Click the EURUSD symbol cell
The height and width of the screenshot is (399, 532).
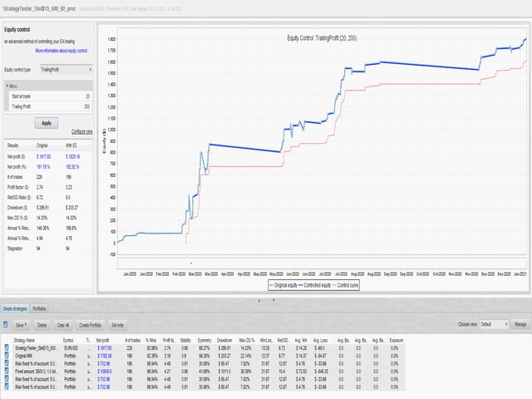tap(71, 348)
